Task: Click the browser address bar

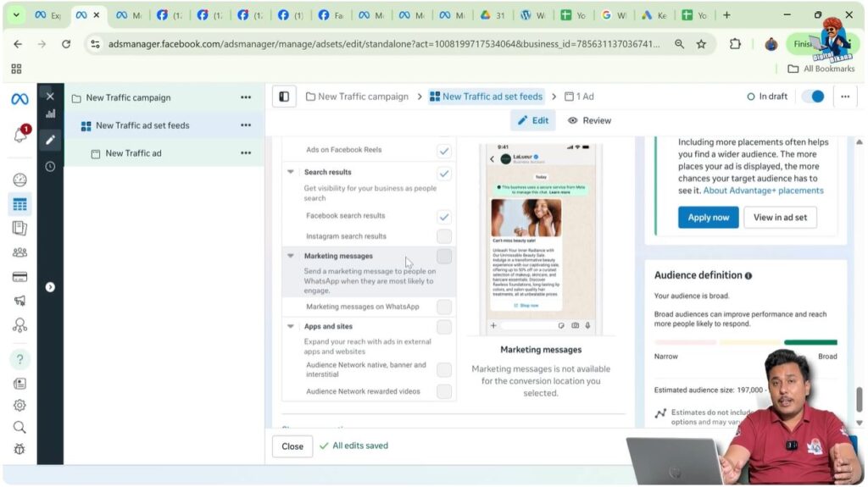Action: [x=384, y=44]
